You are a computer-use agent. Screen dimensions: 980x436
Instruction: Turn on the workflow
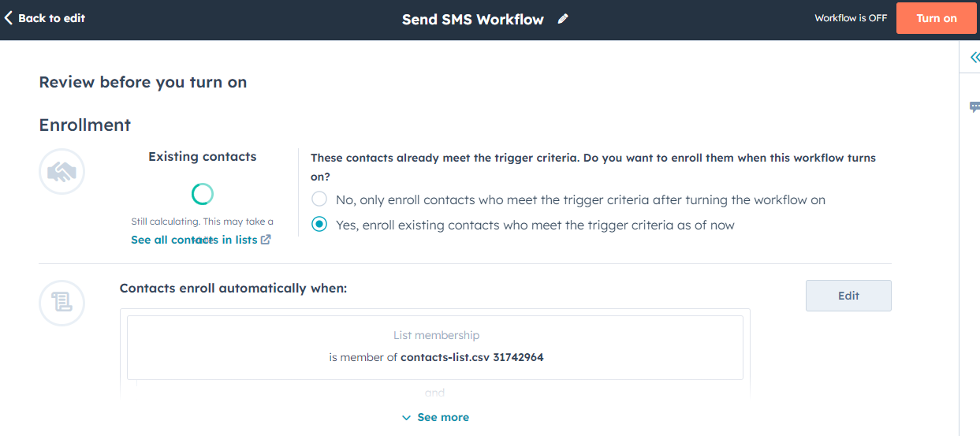pos(937,18)
